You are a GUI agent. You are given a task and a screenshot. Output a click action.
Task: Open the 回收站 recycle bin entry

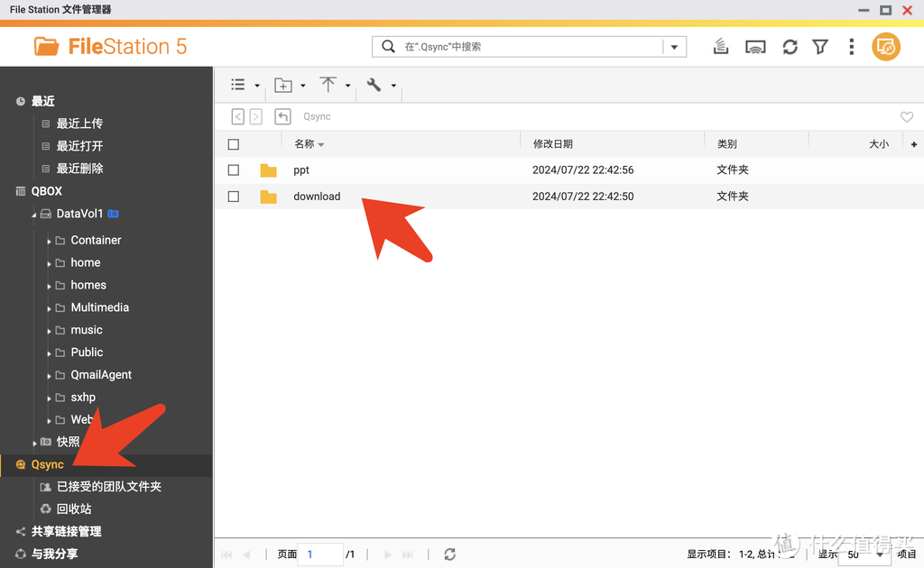coord(74,508)
